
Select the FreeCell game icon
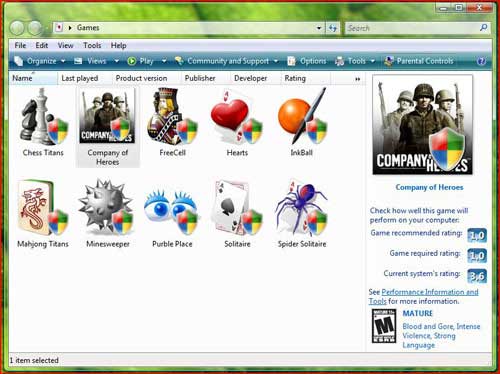172,117
